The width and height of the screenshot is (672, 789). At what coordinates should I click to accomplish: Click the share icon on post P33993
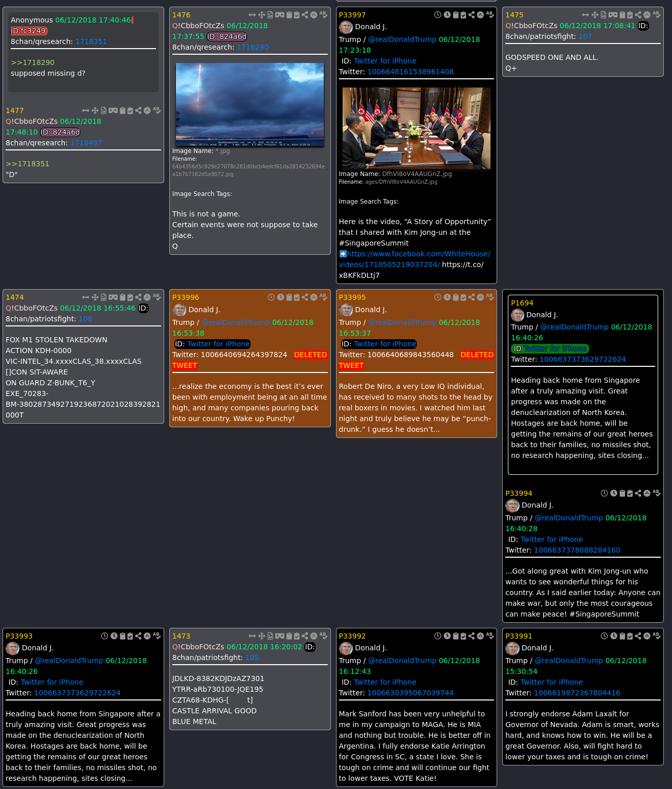139,636
